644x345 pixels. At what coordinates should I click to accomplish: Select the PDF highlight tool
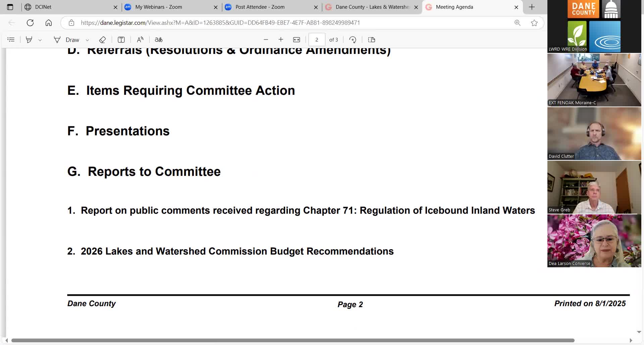pos(29,40)
